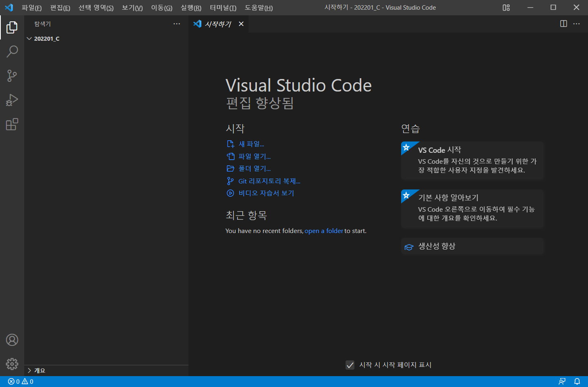This screenshot has width=588, height=387.
Task: Open the 기본 사항 알아보기 walkthrough card
Action: 472,209
